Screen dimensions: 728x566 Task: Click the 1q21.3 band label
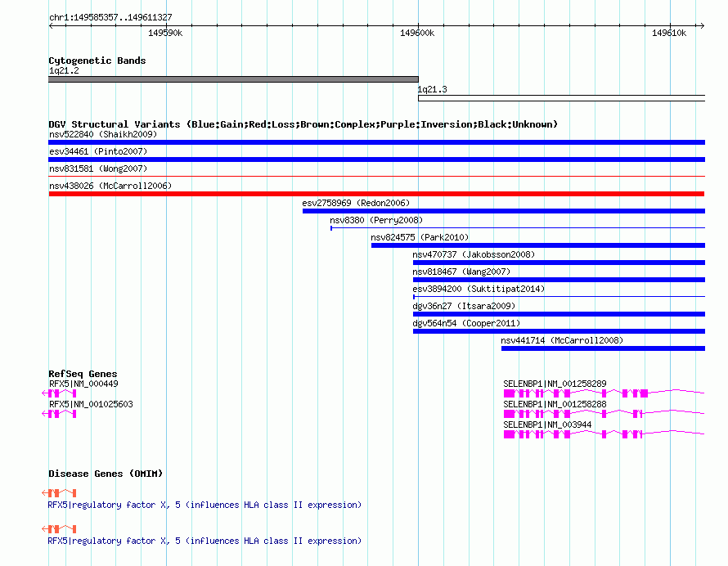[432, 89]
